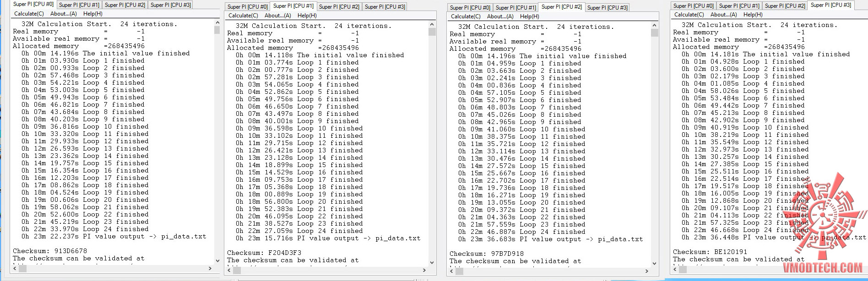Click the 'Checksum: 97B7D918' text
This screenshot has height=281, width=868.
coord(487,254)
